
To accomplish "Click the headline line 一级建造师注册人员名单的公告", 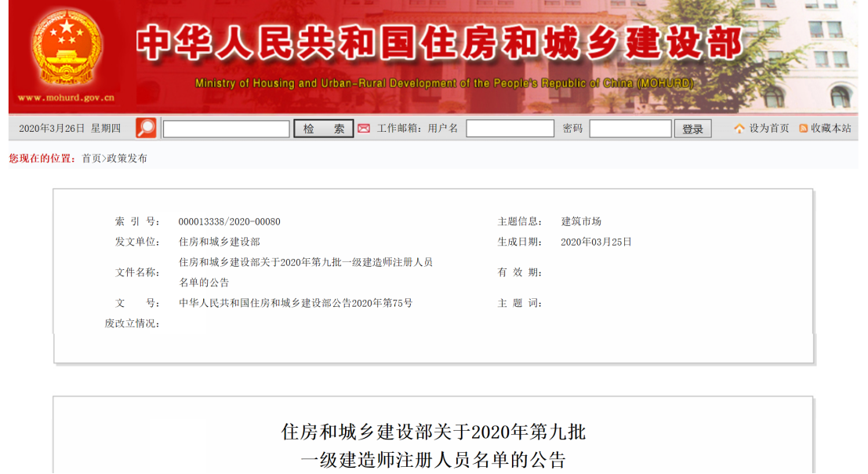I will coord(434,460).
